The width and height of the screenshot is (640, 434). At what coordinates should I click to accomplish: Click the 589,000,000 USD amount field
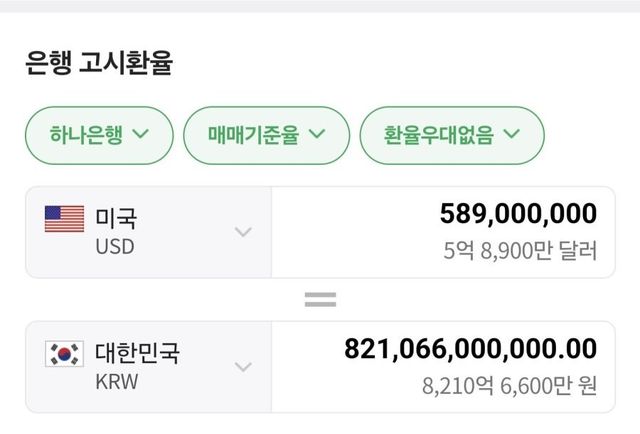(x=518, y=213)
